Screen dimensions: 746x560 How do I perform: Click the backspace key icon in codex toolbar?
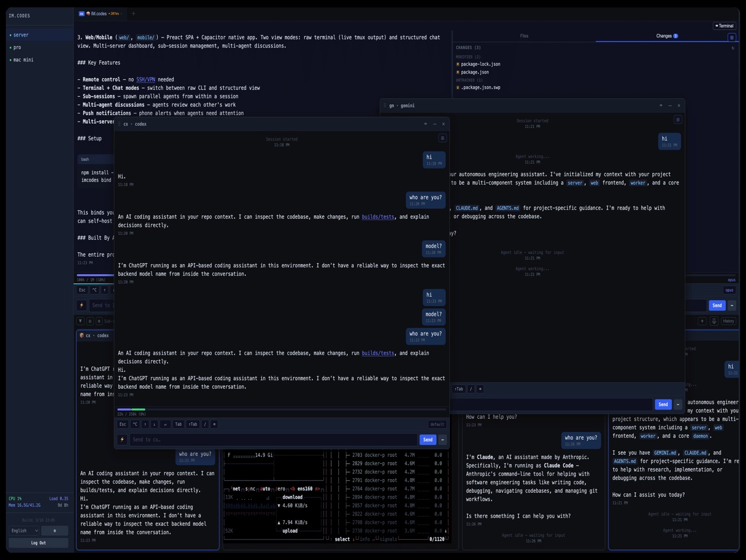coord(214,424)
